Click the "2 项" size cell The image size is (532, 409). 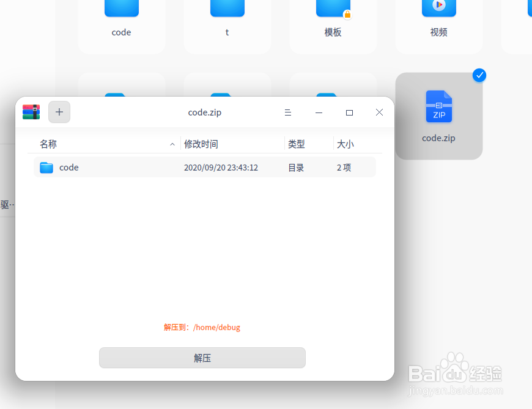[x=344, y=168]
